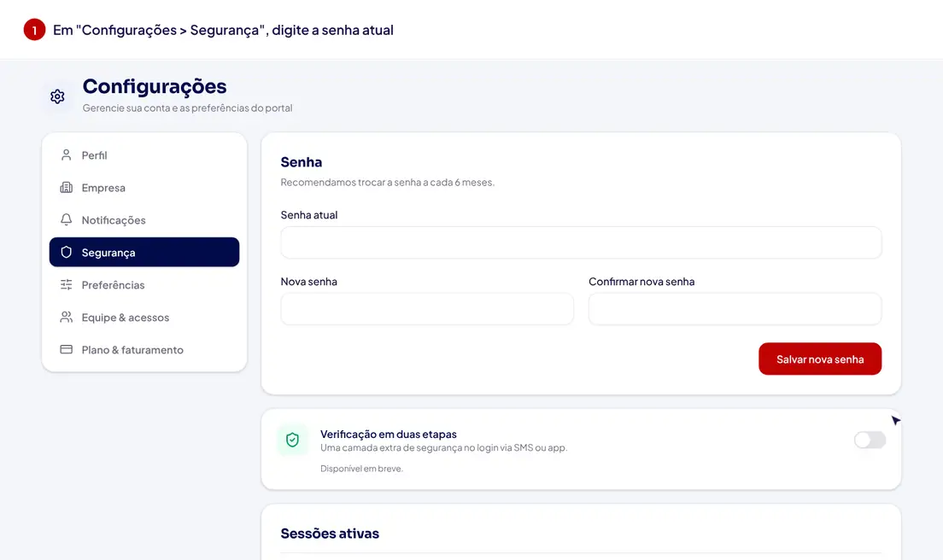Focus the Confirmar nova senha field
943x560 pixels.
pyautogui.click(x=735, y=309)
